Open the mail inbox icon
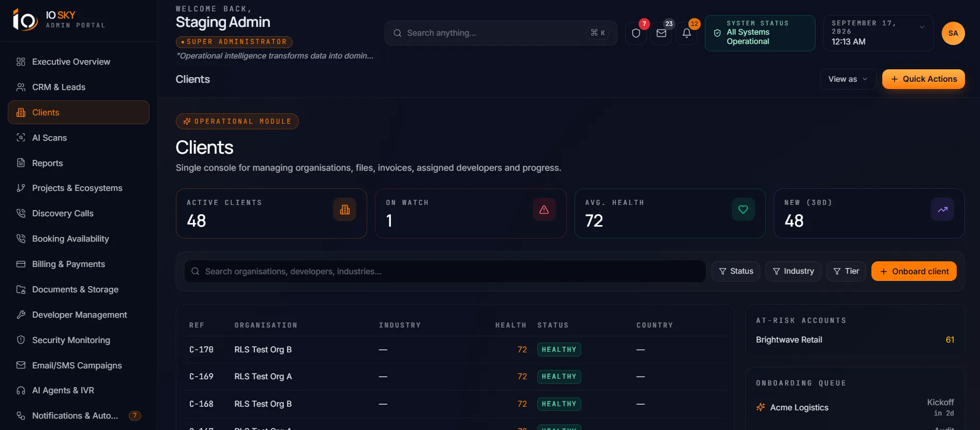 tap(661, 33)
